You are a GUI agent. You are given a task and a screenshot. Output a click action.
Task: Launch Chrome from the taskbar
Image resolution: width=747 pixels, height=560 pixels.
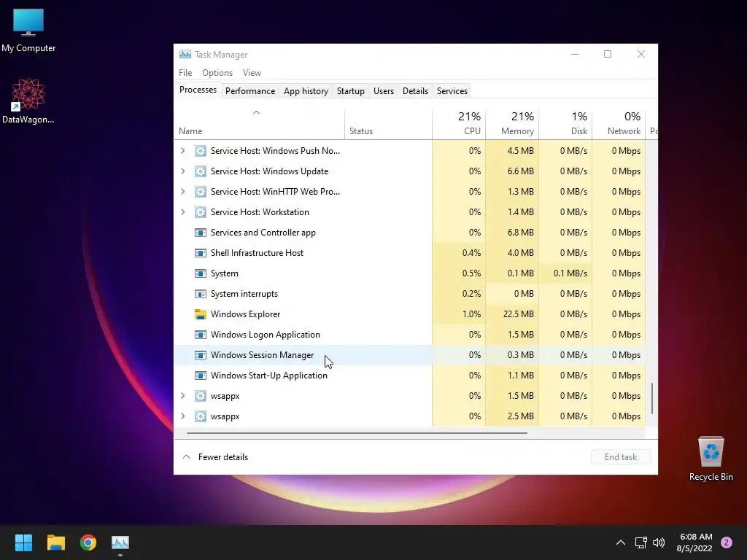coord(88,542)
